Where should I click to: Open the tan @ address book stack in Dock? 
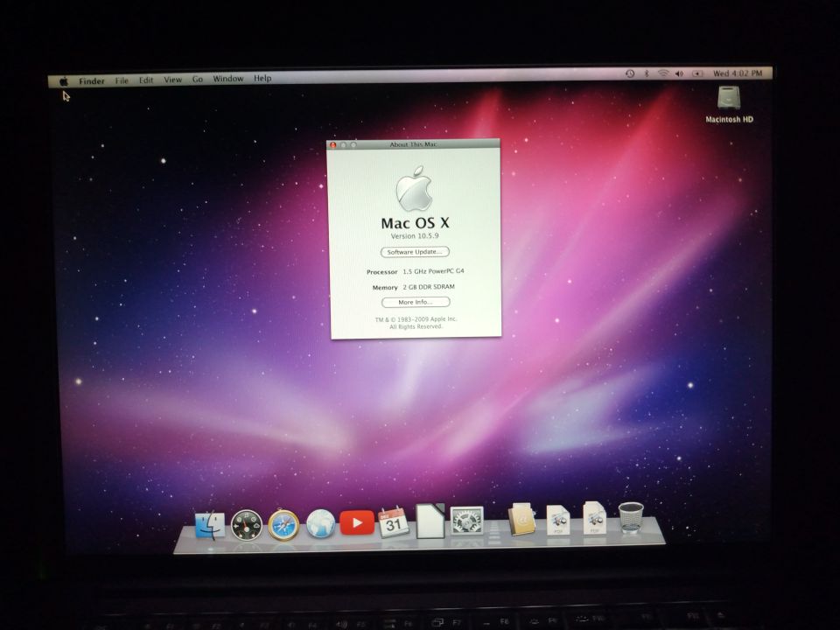click(521, 519)
